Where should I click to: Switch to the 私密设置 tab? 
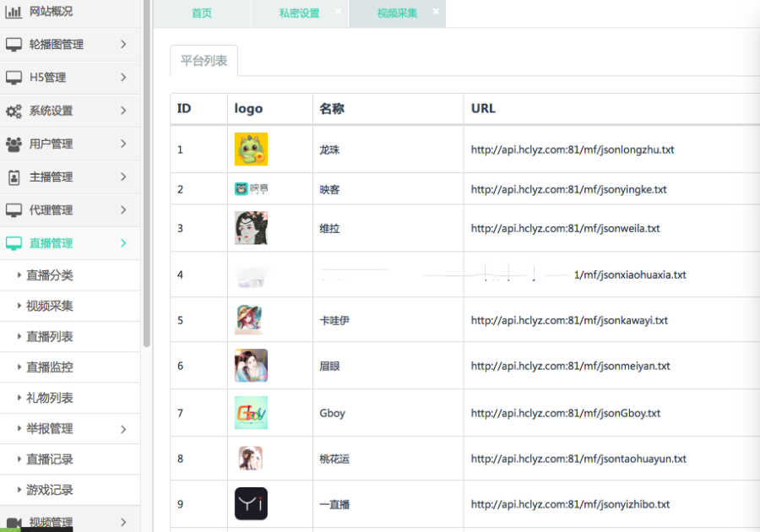[299, 14]
